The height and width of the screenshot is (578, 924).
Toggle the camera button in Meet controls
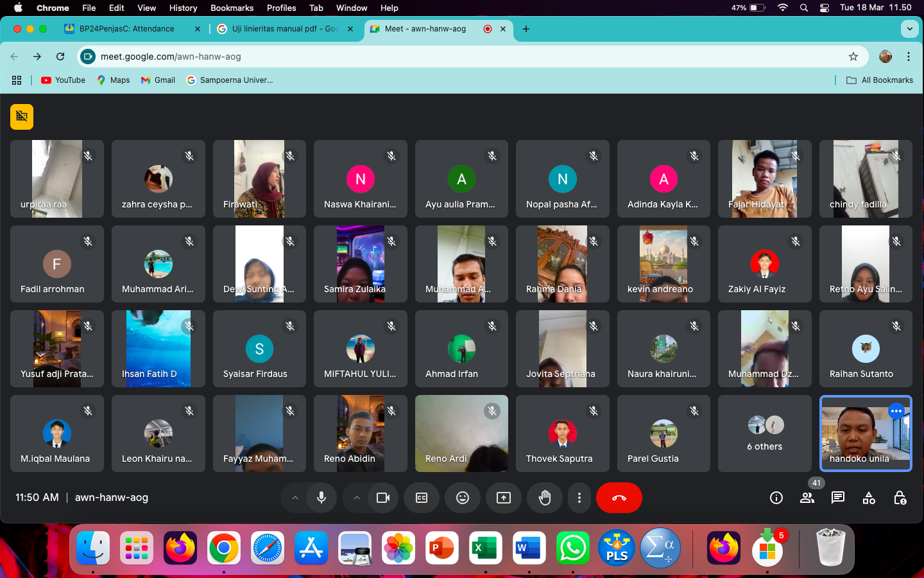coord(383,498)
